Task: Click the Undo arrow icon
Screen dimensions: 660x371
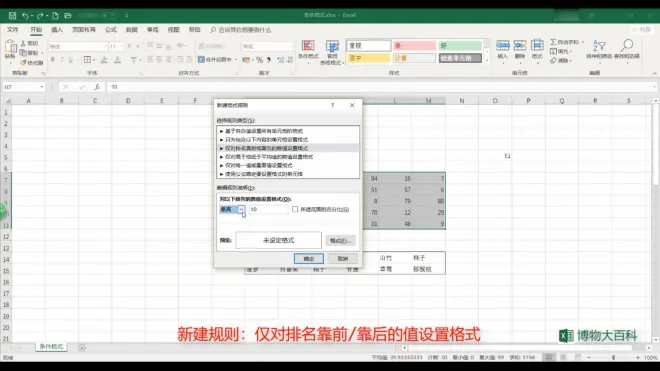Action: click(x=25, y=16)
